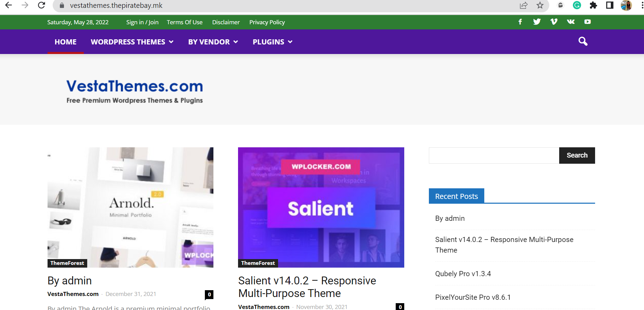Expand the WordPress Themes dropdown
This screenshot has width=644, height=310.
click(x=132, y=42)
